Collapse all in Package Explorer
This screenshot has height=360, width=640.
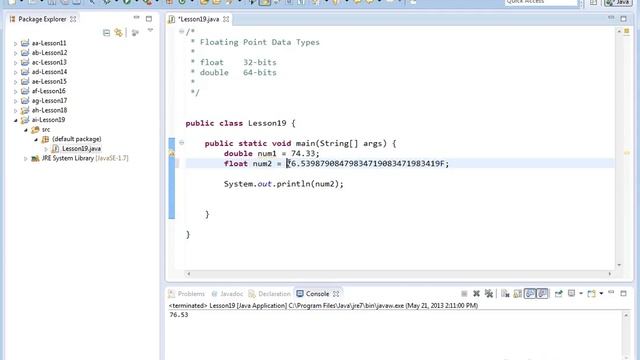pos(107,33)
